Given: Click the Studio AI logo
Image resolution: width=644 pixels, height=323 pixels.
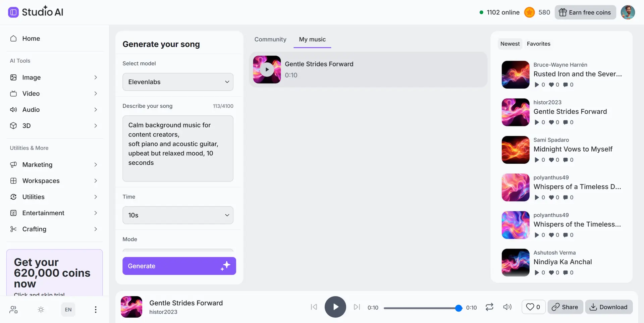Looking at the screenshot, I should pyautogui.click(x=36, y=12).
